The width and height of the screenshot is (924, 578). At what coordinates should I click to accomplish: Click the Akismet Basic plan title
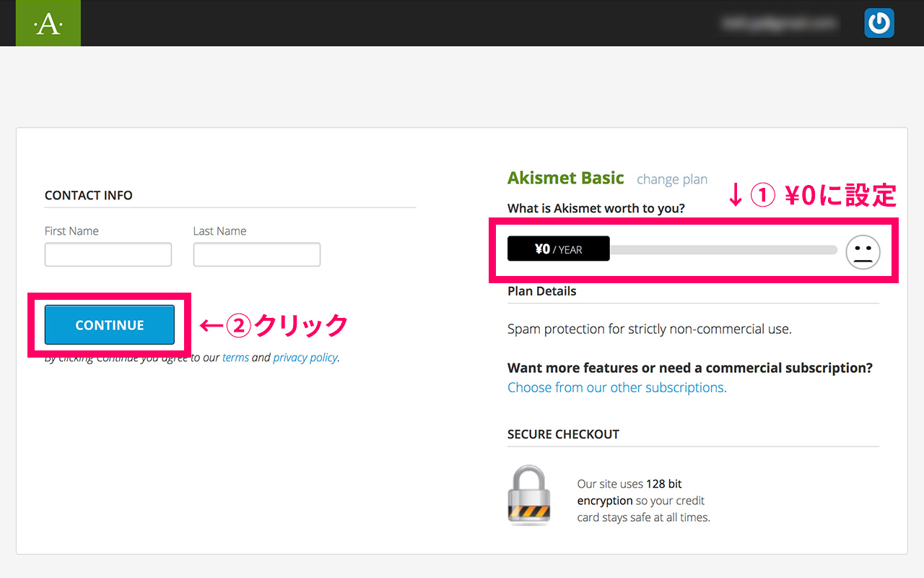[565, 178]
